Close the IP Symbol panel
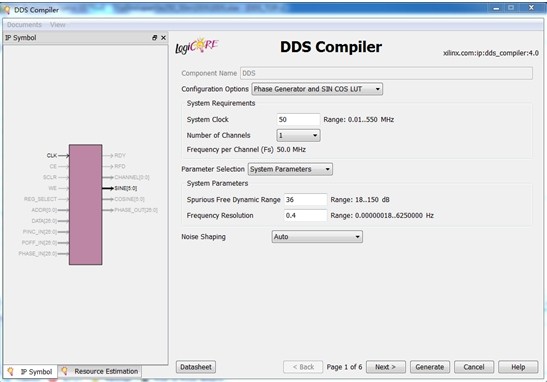Image resolution: width=547 pixels, height=382 pixels. [x=163, y=38]
